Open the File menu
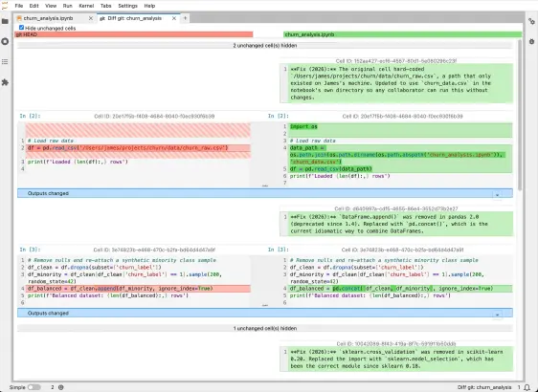The width and height of the screenshot is (538, 392). click(x=19, y=6)
